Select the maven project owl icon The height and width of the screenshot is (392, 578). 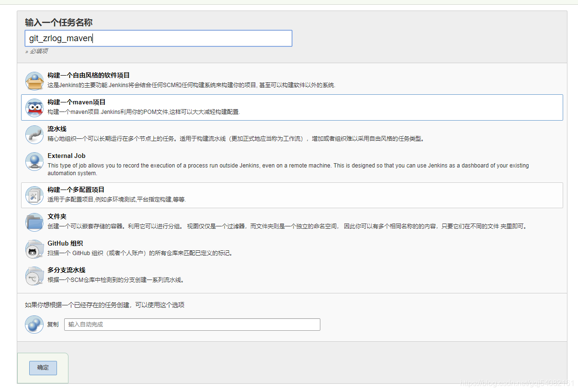click(34, 108)
